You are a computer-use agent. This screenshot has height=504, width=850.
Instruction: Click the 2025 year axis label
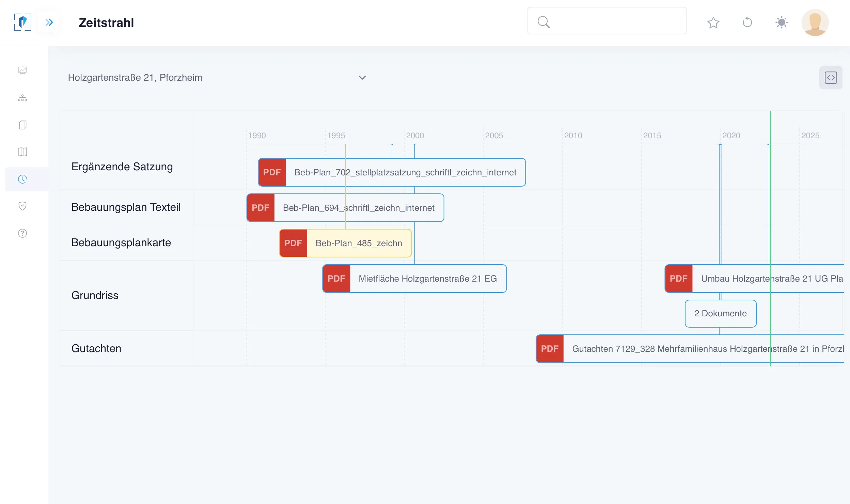click(x=810, y=136)
